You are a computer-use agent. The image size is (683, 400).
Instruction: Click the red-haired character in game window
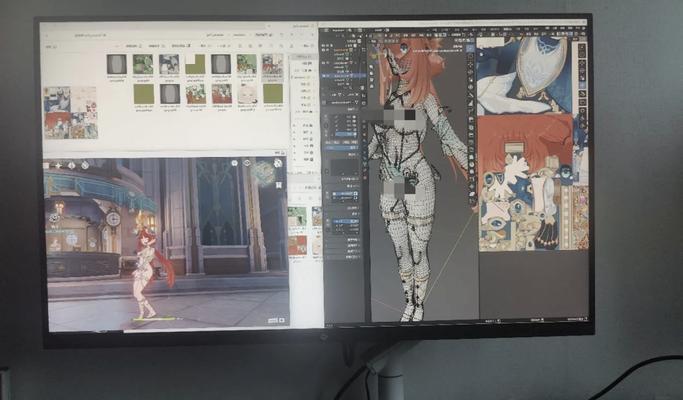151,274
